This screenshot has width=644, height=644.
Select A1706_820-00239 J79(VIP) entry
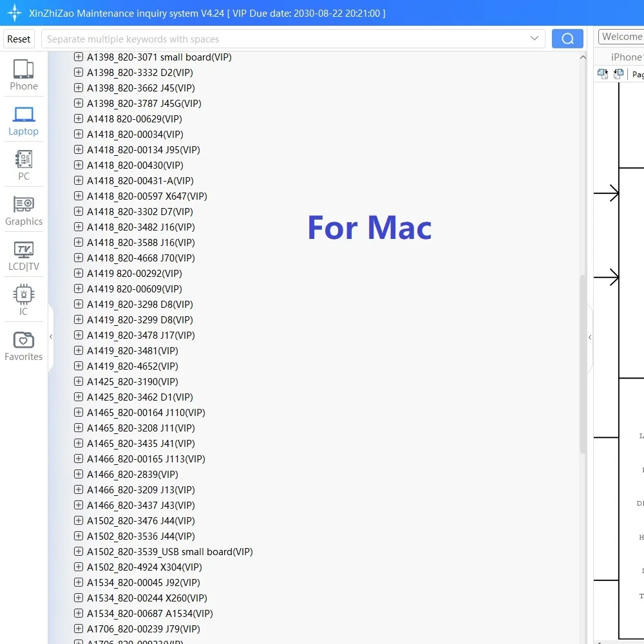click(x=144, y=629)
